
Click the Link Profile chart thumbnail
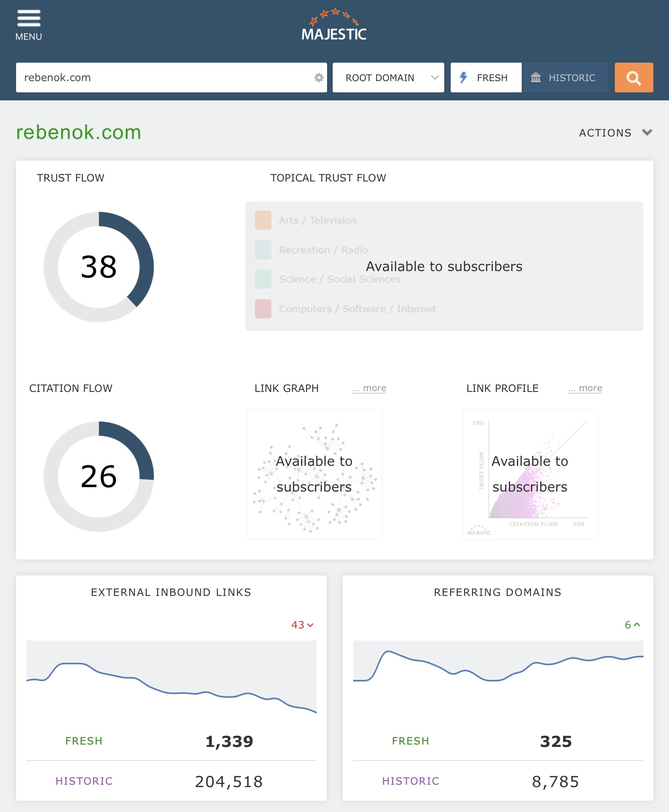pyautogui.click(x=531, y=474)
